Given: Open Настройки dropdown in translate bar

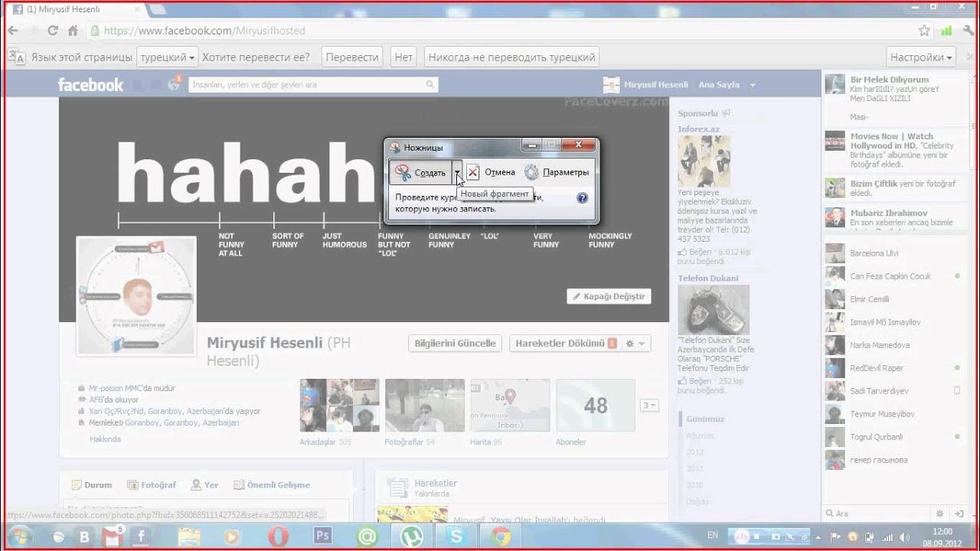Looking at the screenshot, I should coord(921,57).
